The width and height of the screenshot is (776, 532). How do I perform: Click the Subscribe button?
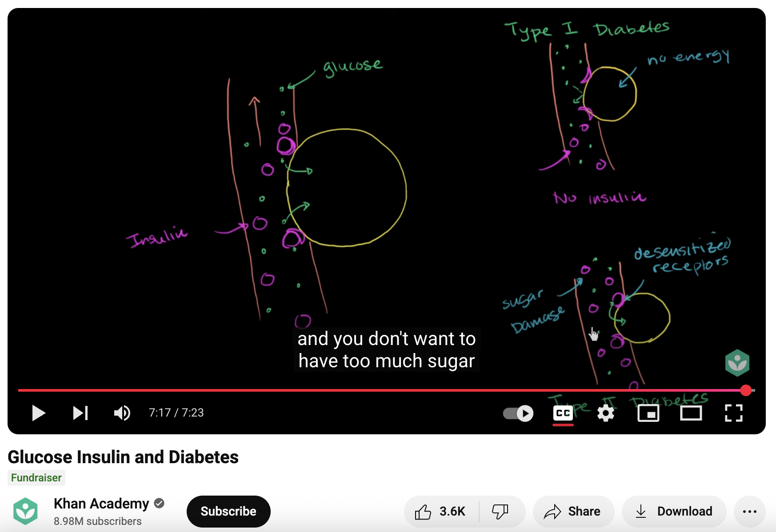click(228, 511)
